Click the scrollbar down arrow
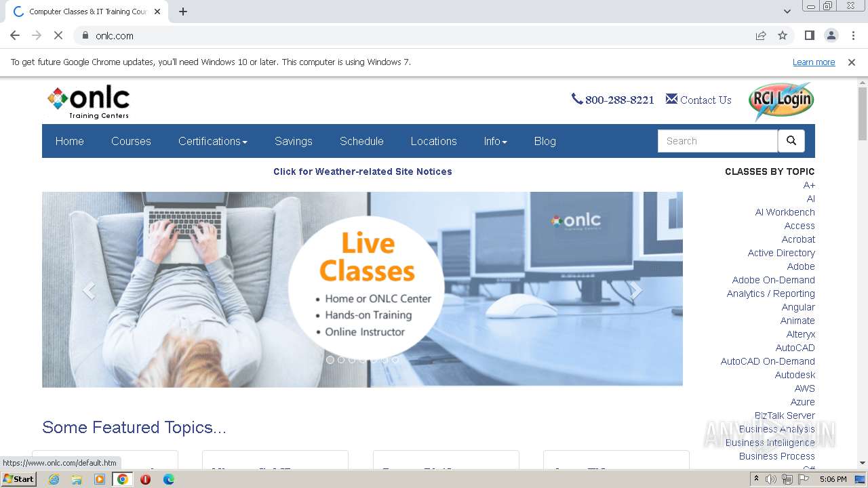Viewport: 868px width, 488px height. pyautogui.click(x=863, y=463)
